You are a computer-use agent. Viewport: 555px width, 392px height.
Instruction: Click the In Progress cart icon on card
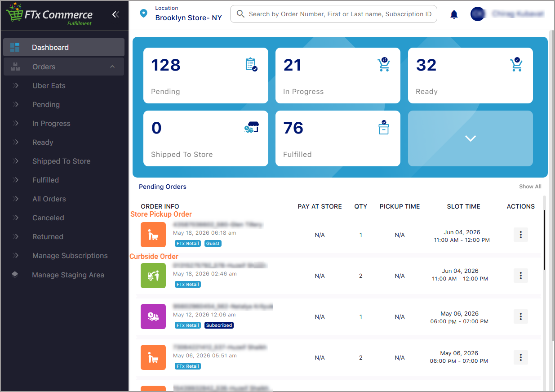click(384, 65)
